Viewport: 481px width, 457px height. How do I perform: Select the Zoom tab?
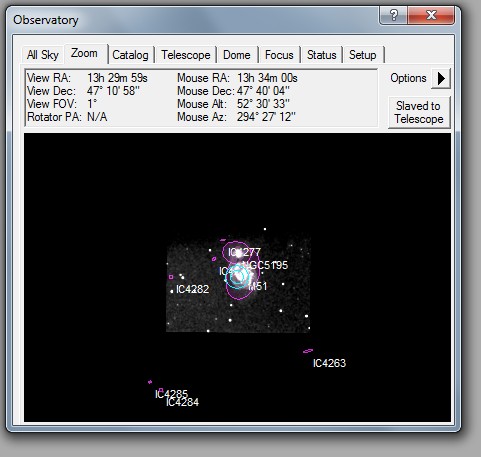pyautogui.click(x=85, y=53)
